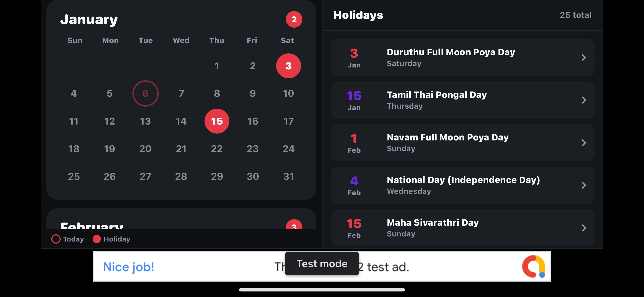
Task: Open Navam Full Moon Poya Day details
Action: (462, 143)
